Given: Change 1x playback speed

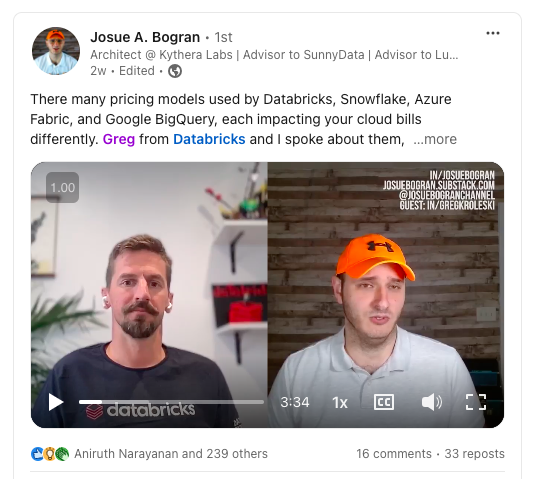Looking at the screenshot, I should 340,402.
